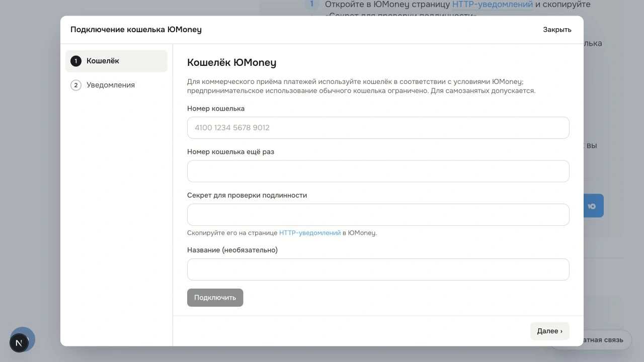
Task: Click the Подключить button
Action: (215, 298)
